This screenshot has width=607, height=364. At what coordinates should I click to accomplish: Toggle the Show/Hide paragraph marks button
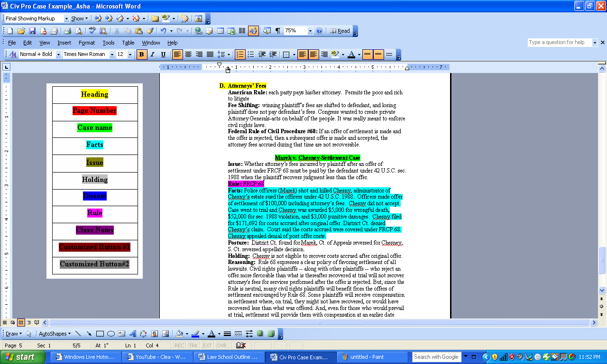[277, 31]
